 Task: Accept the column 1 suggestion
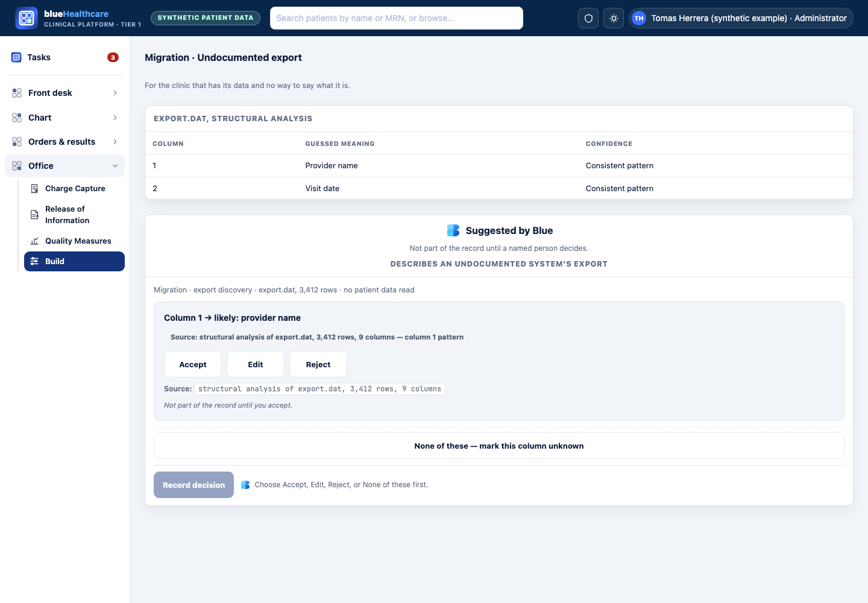click(193, 364)
